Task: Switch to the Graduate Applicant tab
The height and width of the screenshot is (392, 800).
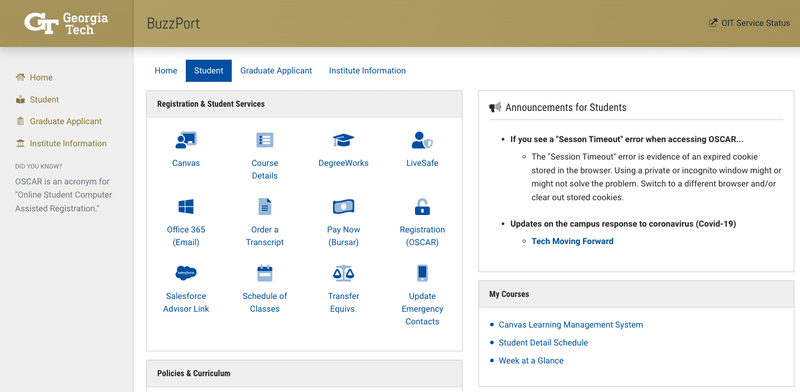Action: tap(276, 70)
